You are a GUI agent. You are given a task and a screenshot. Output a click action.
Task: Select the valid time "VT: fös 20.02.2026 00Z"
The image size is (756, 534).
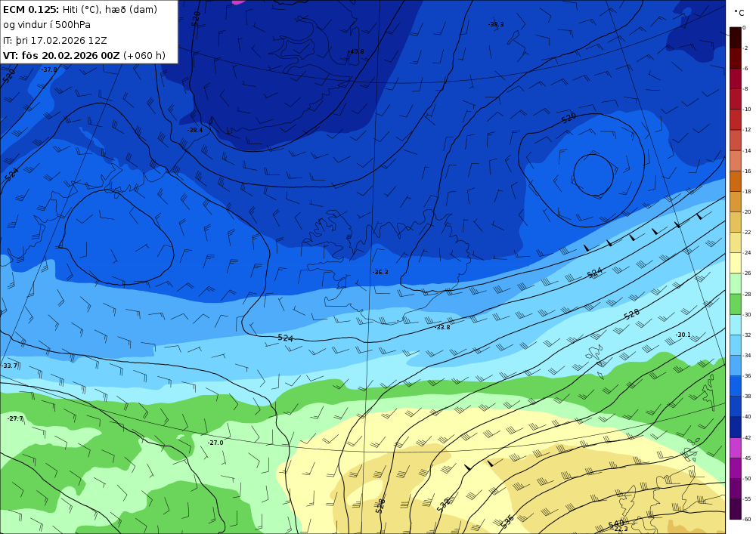pyautogui.click(x=61, y=55)
